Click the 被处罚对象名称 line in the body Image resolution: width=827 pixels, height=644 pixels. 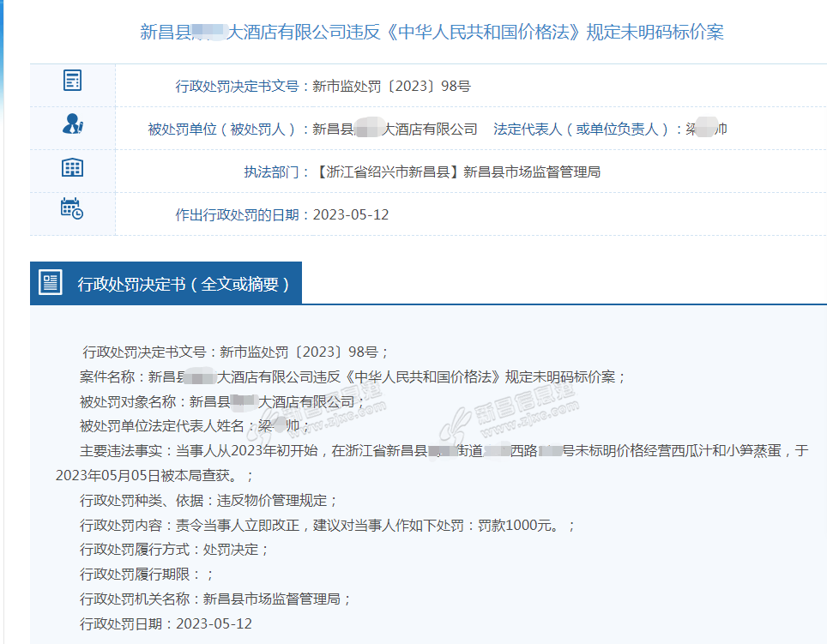[222, 401]
